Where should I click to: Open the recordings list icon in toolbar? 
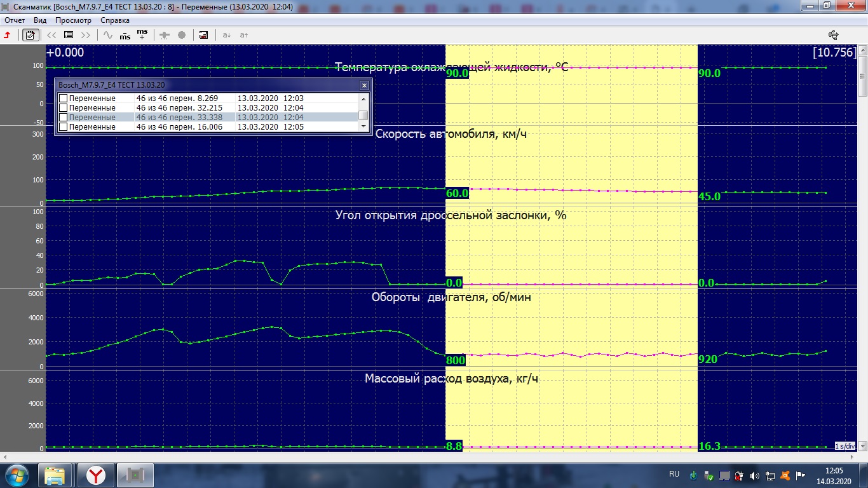click(x=69, y=35)
